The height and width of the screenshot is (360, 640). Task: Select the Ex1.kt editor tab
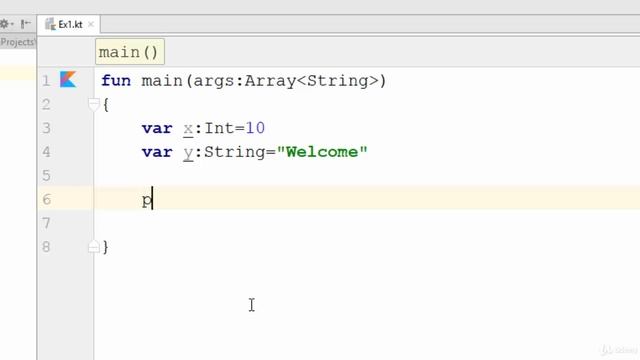tap(70, 24)
